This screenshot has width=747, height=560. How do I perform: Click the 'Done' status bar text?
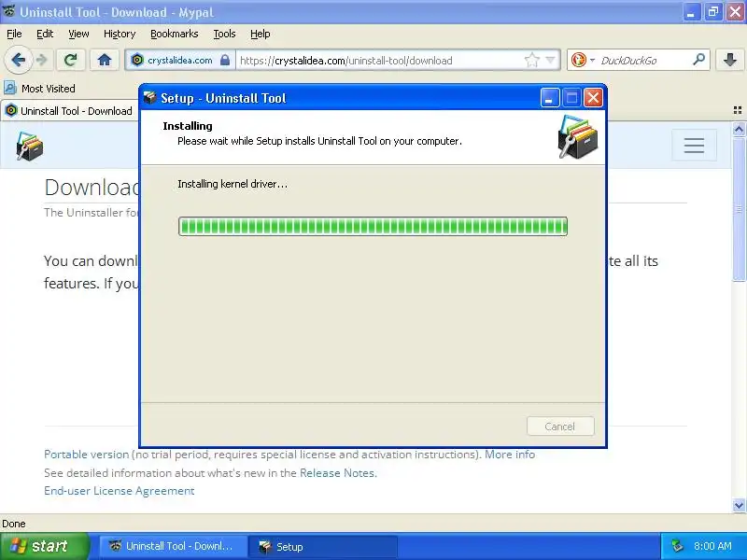pyautogui.click(x=14, y=524)
